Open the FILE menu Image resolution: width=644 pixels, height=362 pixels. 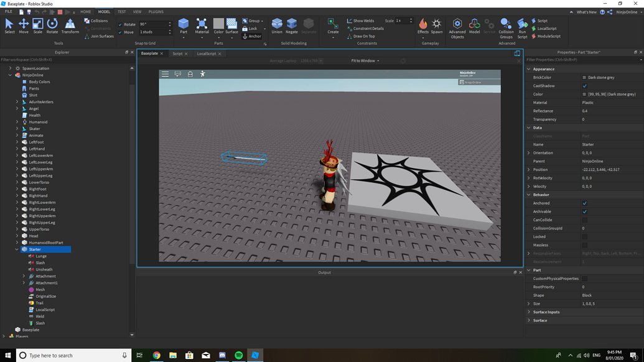[x=8, y=11]
